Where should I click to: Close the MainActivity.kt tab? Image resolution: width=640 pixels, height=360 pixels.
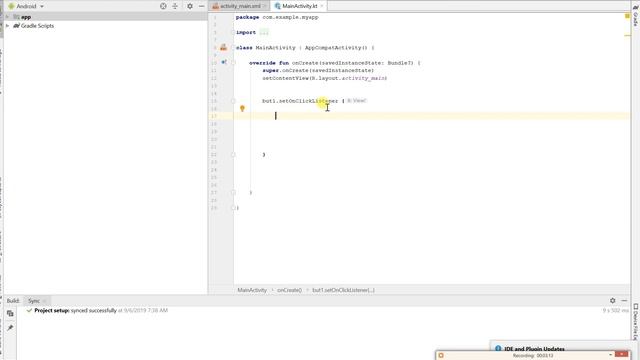pyautogui.click(x=322, y=6)
